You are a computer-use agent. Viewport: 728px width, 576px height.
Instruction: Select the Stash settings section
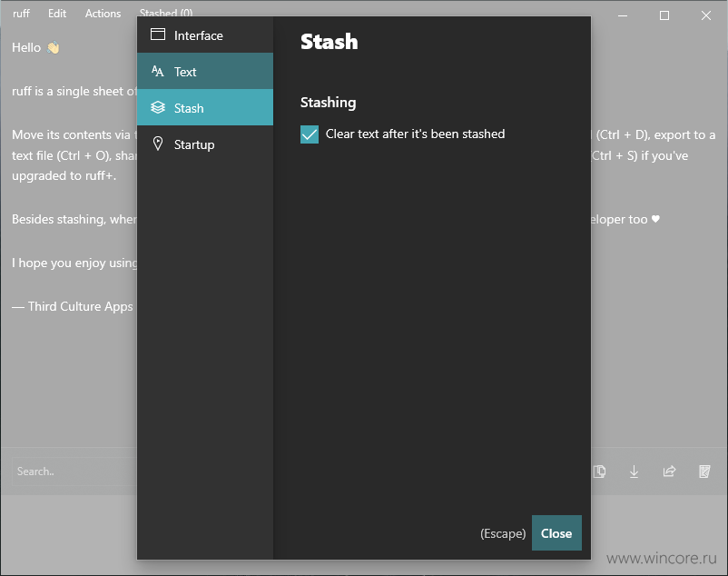205,107
